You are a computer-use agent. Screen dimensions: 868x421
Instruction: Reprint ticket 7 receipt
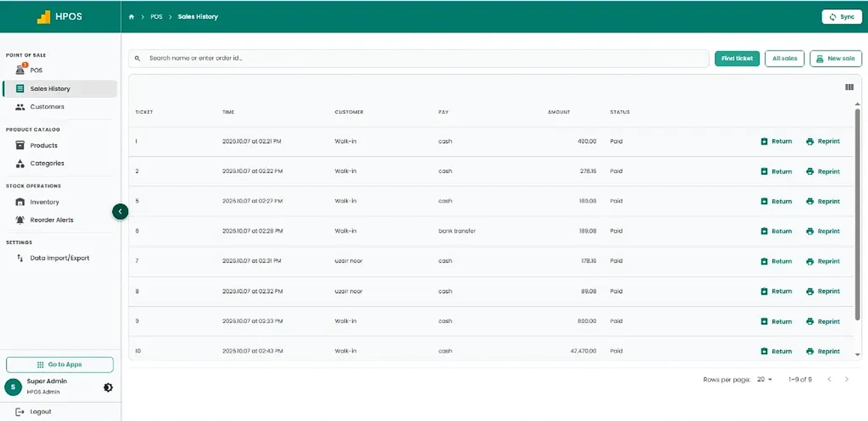tap(823, 262)
